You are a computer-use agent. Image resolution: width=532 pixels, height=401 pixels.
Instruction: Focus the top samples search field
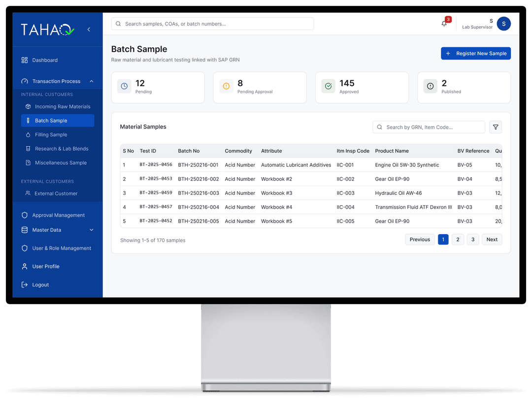[x=212, y=24]
